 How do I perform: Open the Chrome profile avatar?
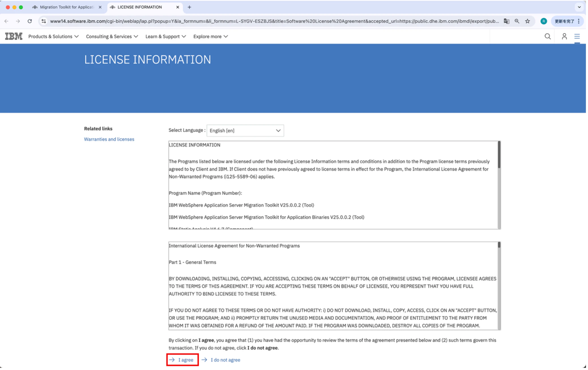544,21
